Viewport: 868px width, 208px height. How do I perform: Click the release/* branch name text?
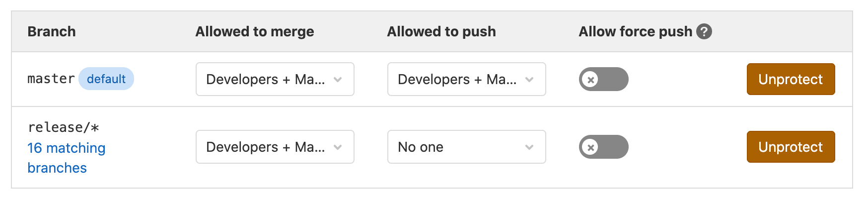(63, 127)
